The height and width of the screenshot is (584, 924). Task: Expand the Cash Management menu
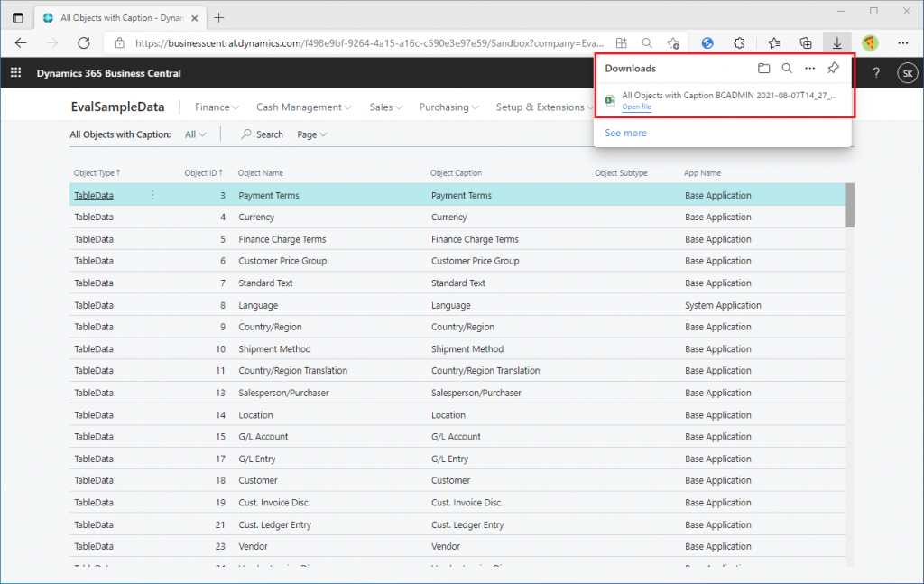[303, 107]
